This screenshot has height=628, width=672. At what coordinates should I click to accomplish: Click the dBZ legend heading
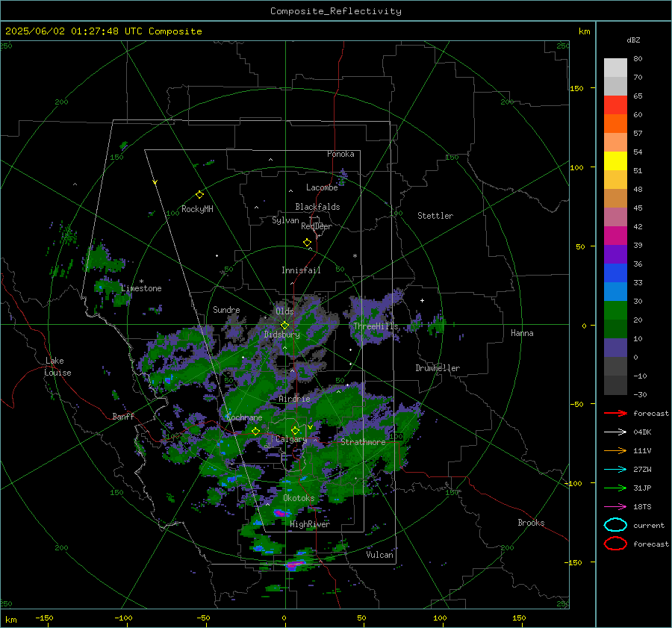coord(633,40)
